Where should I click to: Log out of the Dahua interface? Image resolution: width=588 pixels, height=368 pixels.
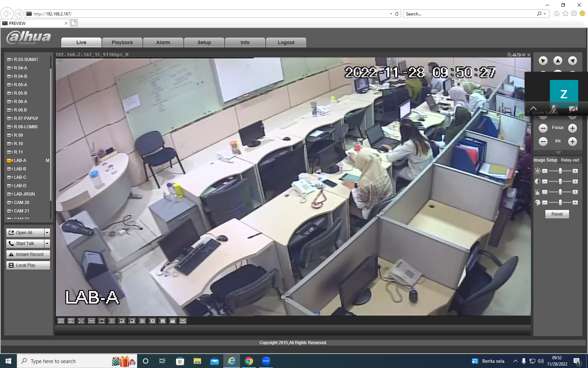tap(286, 42)
